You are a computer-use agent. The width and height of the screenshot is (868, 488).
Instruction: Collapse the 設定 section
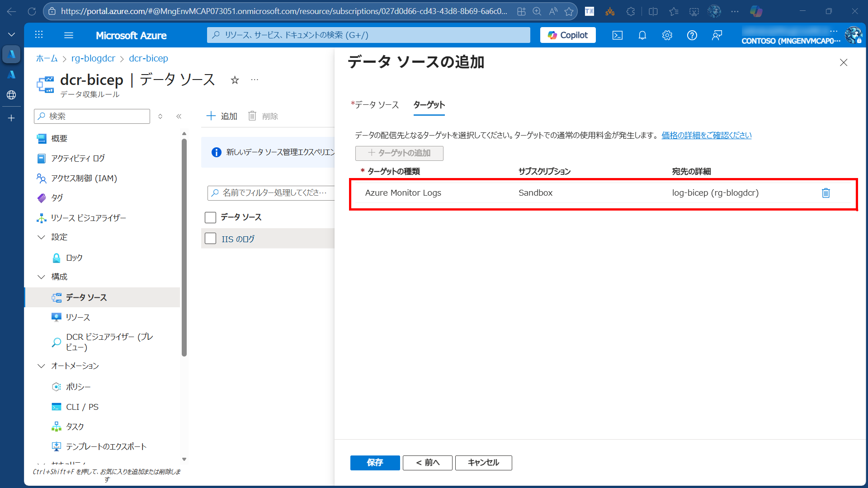pyautogui.click(x=41, y=237)
